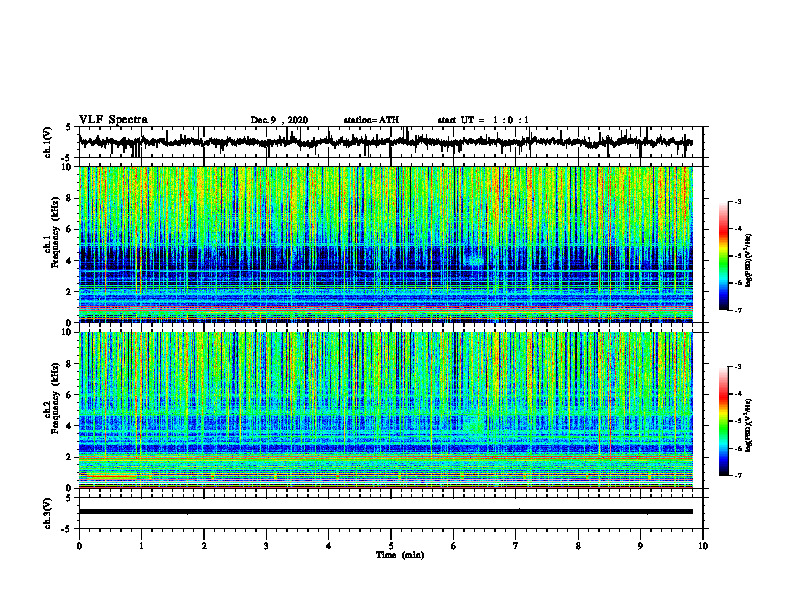Click the "start UT = 1 : 0 : 1" text
This screenshot has height=612, width=792.
click(x=483, y=120)
